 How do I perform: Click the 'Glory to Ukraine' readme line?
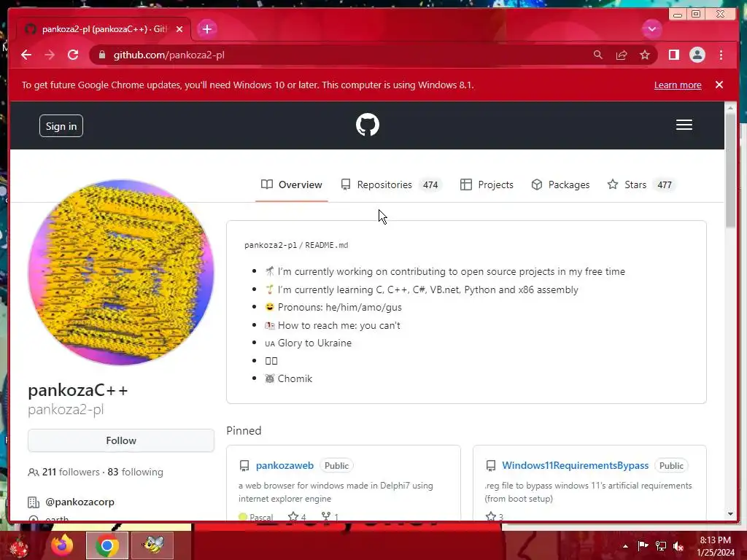[309, 343]
